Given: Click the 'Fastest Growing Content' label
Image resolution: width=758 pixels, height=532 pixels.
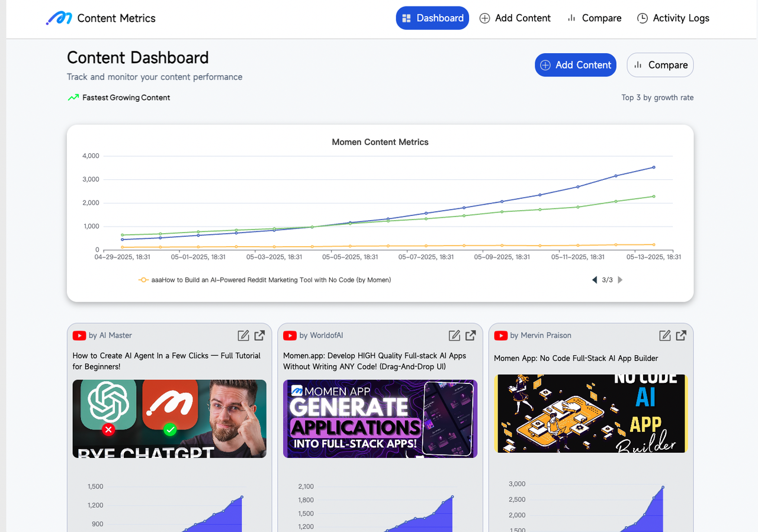Looking at the screenshot, I should point(126,98).
